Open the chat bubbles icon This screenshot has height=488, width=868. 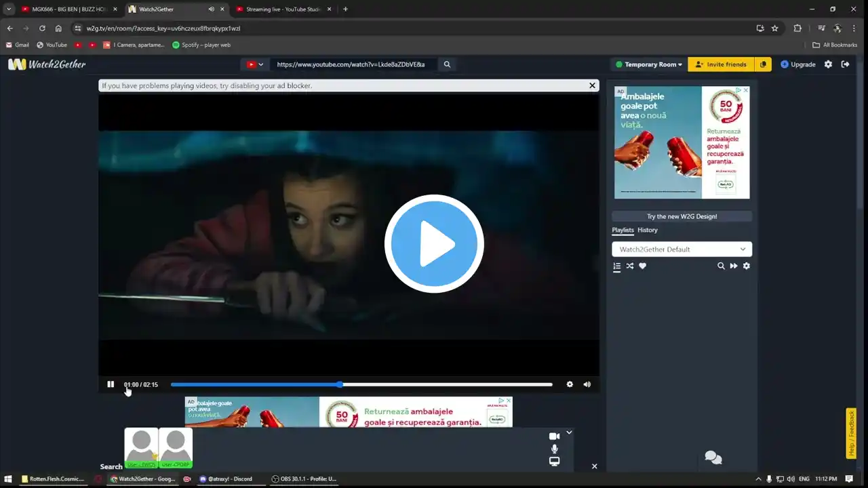(x=713, y=457)
